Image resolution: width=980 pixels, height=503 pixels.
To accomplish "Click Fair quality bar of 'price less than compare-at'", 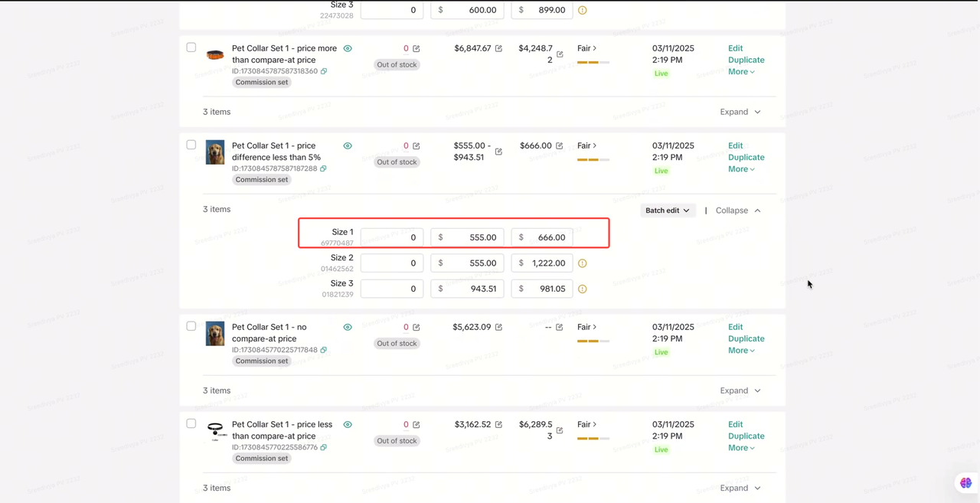I will tap(593, 439).
